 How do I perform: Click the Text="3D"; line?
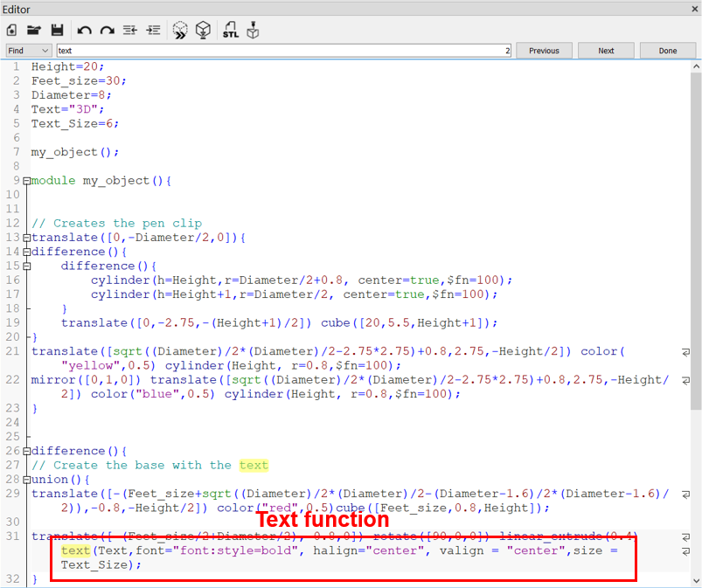(67, 109)
